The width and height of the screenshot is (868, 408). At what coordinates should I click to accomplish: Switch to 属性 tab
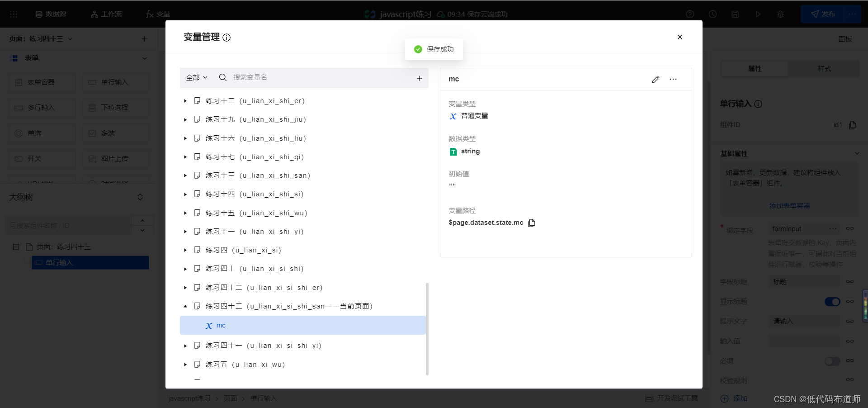[x=755, y=69]
